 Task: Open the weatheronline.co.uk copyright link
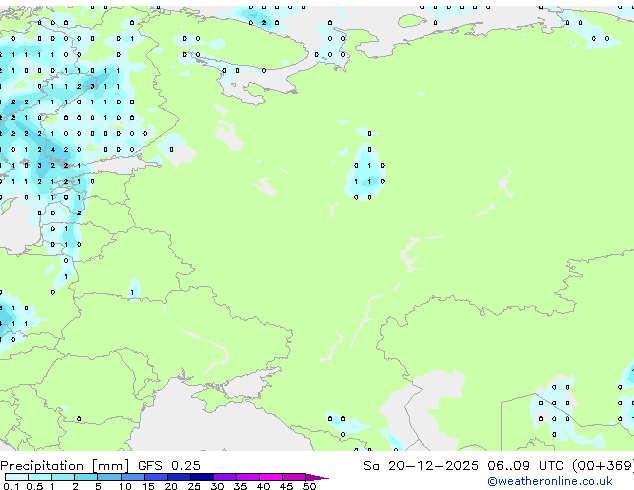pyautogui.click(x=550, y=481)
